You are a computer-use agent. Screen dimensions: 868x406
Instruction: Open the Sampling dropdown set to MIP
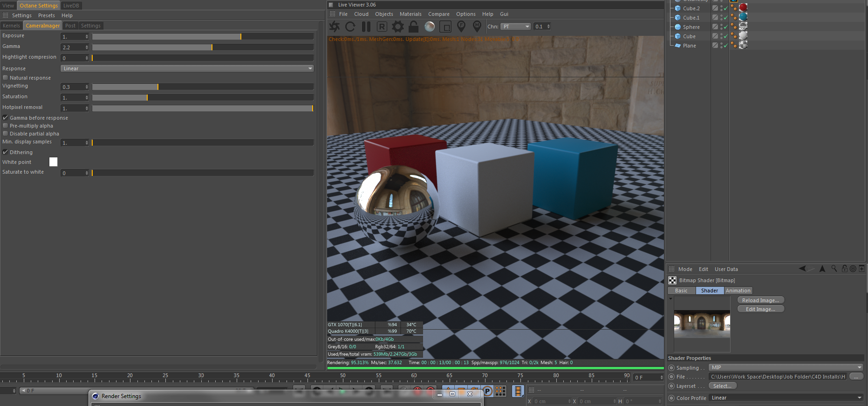click(786, 367)
